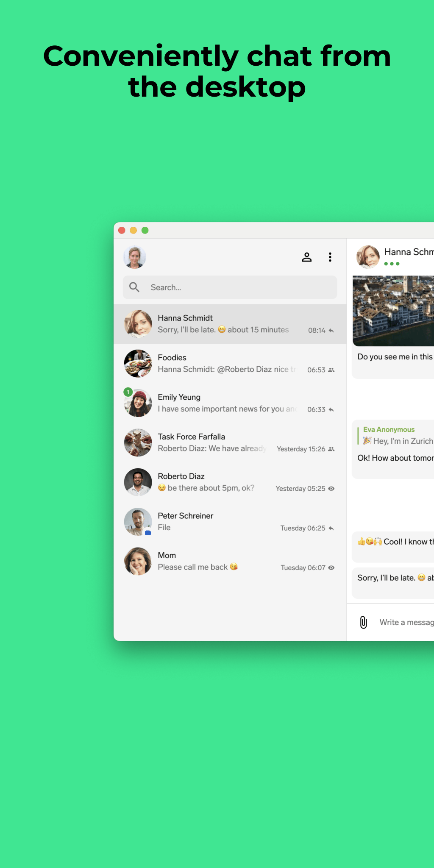
Task: Click the unread badge on Emily Yeung's avatar
Action: click(128, 392)
